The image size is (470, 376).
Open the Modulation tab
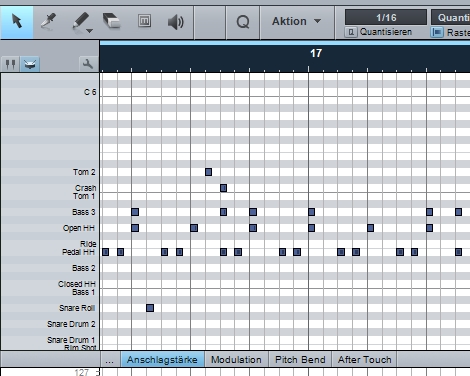(x=236, y=360)
